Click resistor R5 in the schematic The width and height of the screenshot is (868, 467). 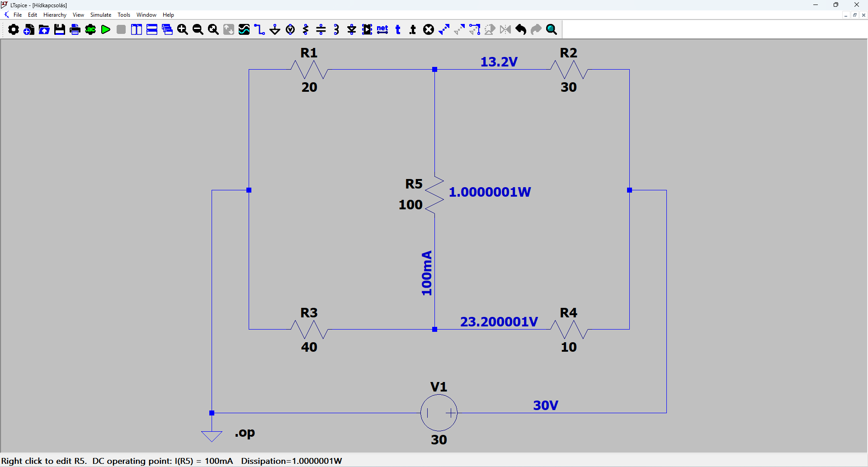(434, 195)
